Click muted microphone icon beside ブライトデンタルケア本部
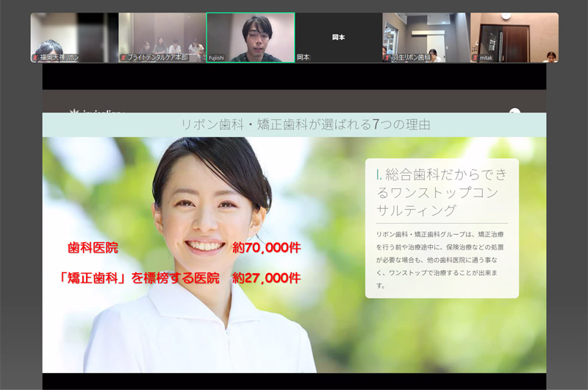 coord(123,58)
